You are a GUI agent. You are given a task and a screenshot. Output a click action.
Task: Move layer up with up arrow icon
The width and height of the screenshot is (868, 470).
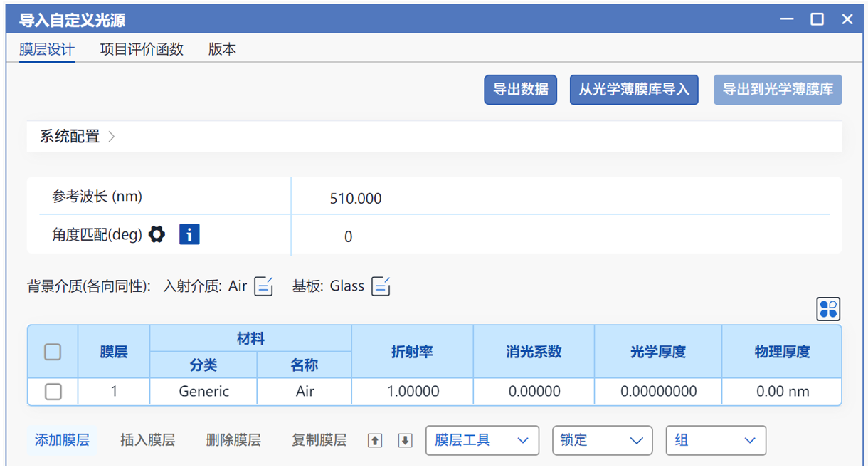tap(375, 441)
